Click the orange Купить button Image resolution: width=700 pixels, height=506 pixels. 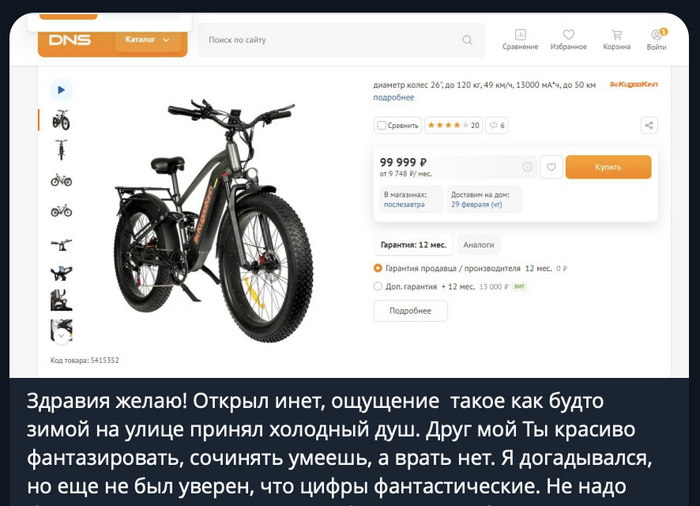pos(608,167)
